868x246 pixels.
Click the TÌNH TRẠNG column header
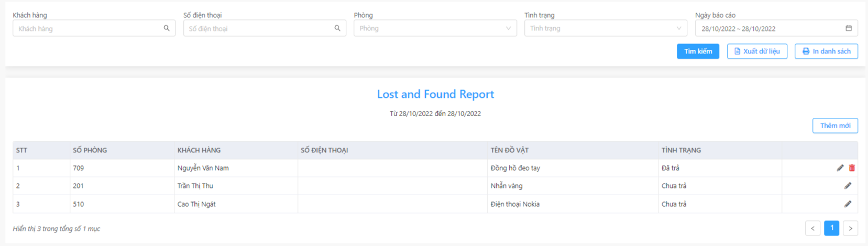[681, 150]
